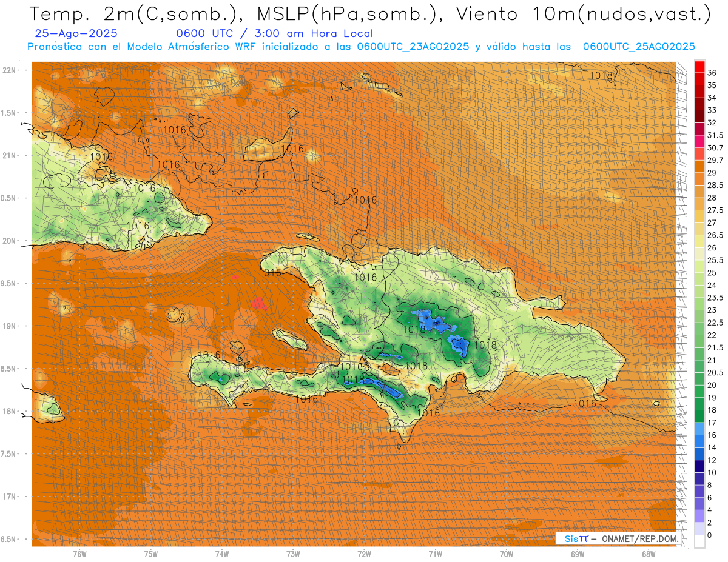Click the longitude label "74W"
This screenshot has width=728, height=562.
click(x=222, y=554)
